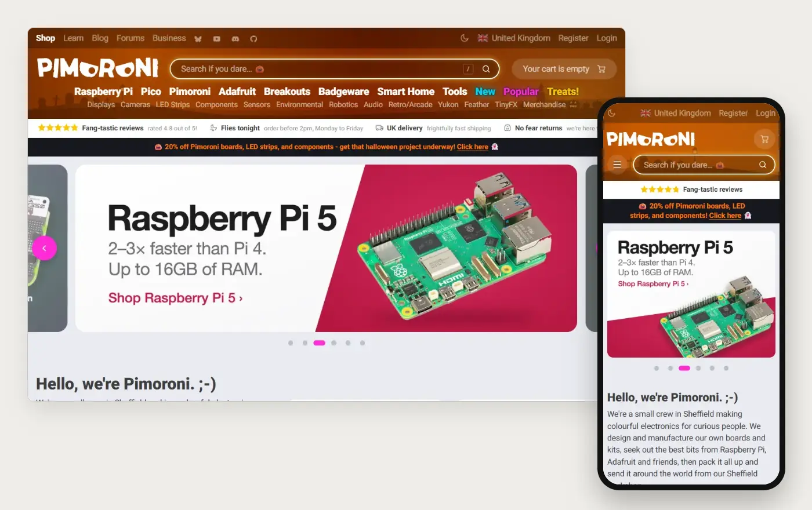Select the Treats! nav item
812x510 pixels.
[x=563, y=92]
